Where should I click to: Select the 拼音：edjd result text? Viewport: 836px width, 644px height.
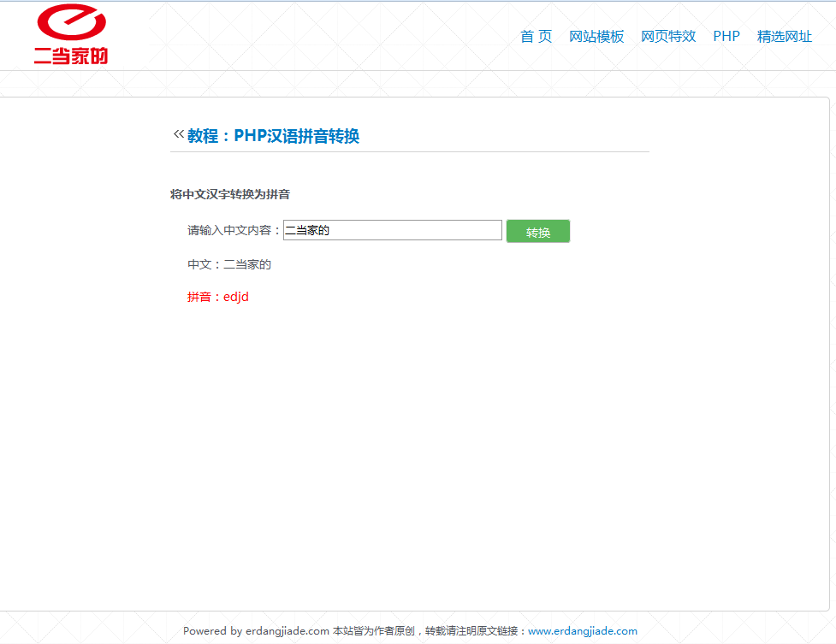218,297
